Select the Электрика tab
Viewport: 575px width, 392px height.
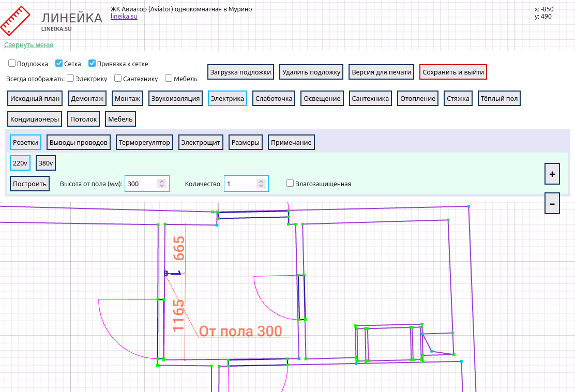(228, 98)
